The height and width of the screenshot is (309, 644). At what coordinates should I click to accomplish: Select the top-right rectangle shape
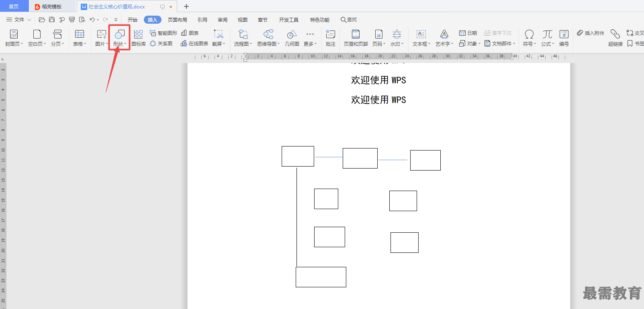click(425, 160)
